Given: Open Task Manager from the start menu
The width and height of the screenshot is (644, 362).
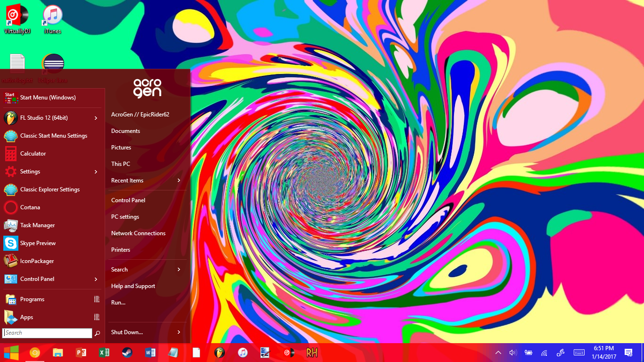Looking at the screenshot, I should 52,225.
